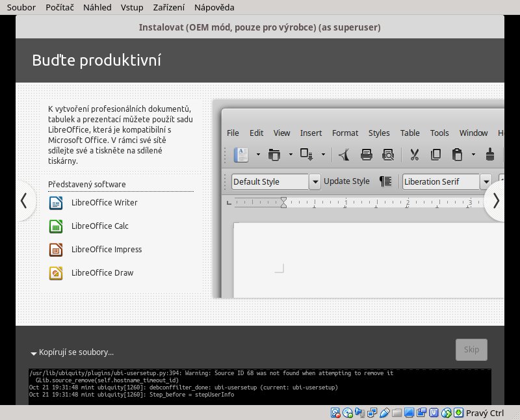Select the LibreOffice Impress label
The height and width of the screenshot is (420, 520).
pos(107,250)
